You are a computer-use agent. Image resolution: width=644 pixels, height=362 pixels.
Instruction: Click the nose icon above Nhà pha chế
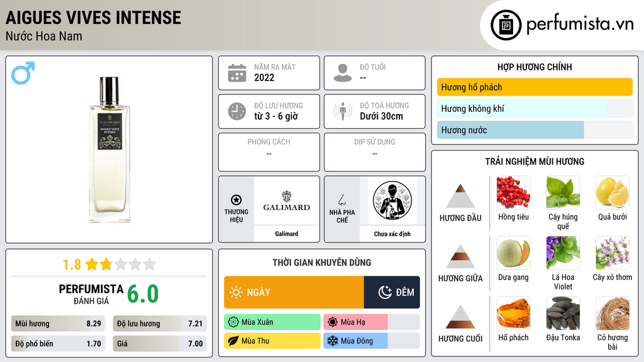(341, 200)
